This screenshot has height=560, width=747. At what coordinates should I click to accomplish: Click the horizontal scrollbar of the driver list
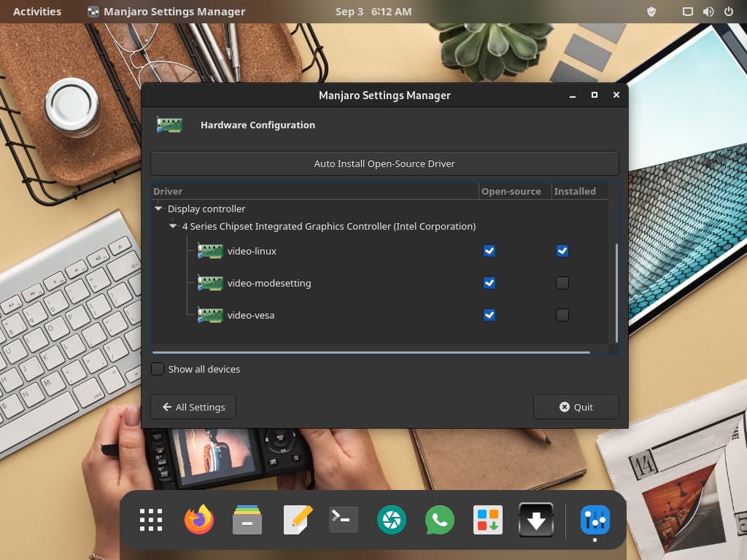pyautogui.click(x=371, y=352)
